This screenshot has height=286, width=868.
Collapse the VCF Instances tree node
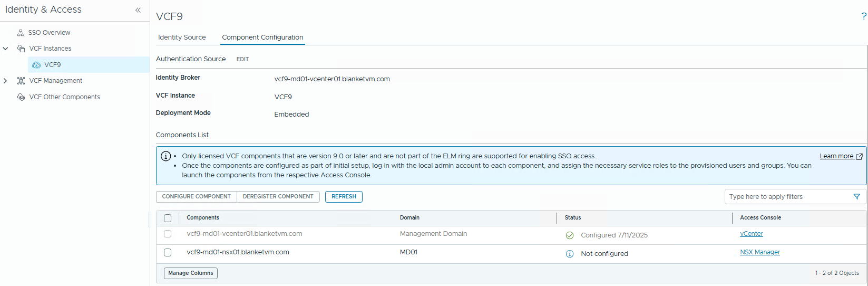6,49
